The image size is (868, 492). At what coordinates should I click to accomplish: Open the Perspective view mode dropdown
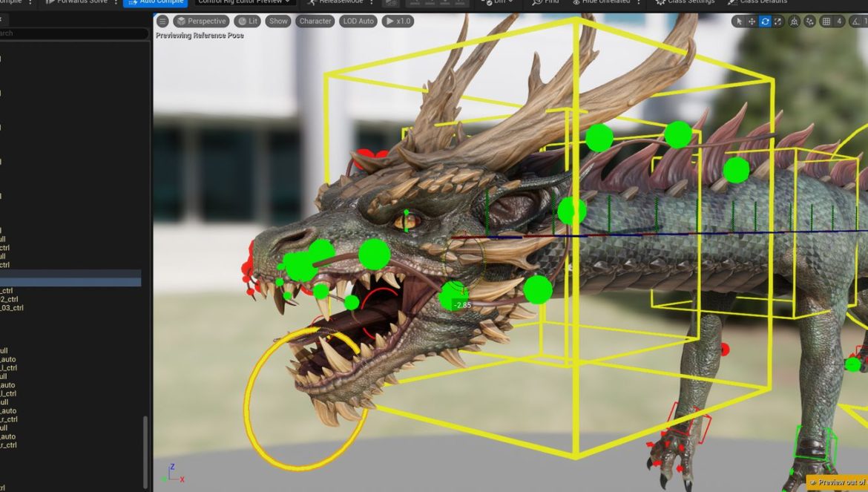201,22
